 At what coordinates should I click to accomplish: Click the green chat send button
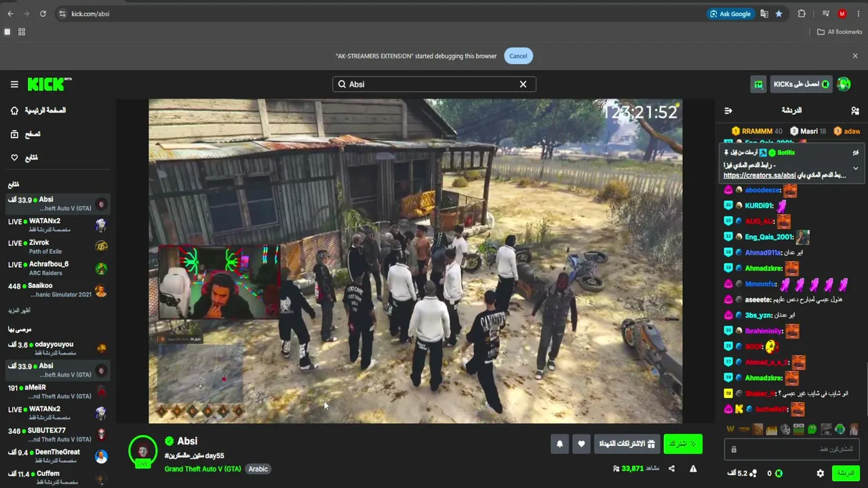pos(846,473)
